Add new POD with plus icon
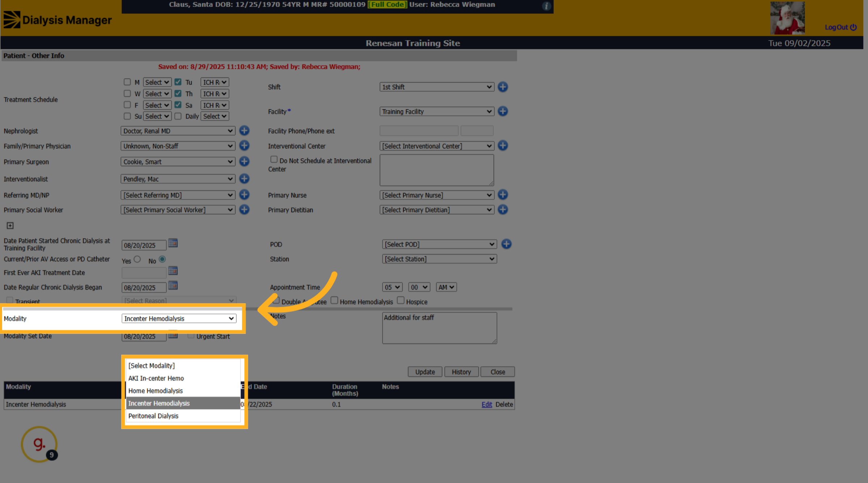Viewport: 868px width, 483px height. [506, 244]
